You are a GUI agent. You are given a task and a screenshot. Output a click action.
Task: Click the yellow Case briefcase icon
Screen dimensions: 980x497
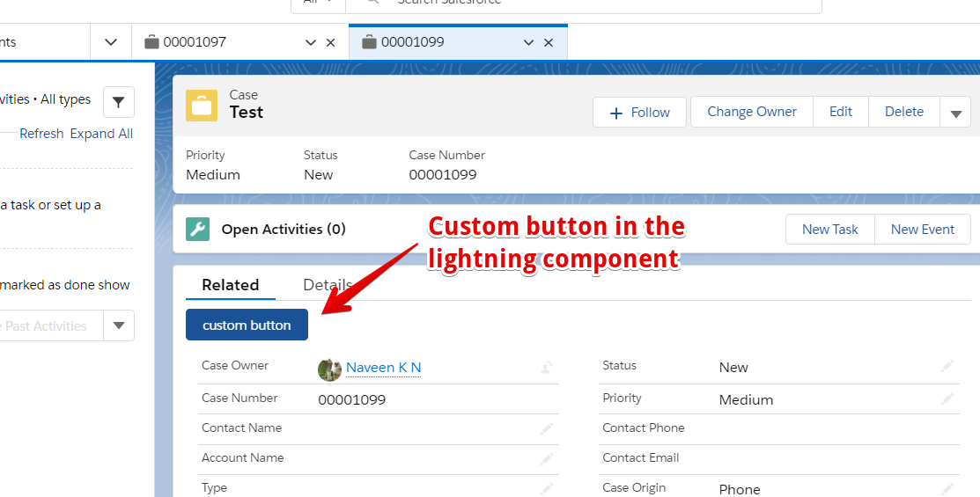(x=202, y=105)
